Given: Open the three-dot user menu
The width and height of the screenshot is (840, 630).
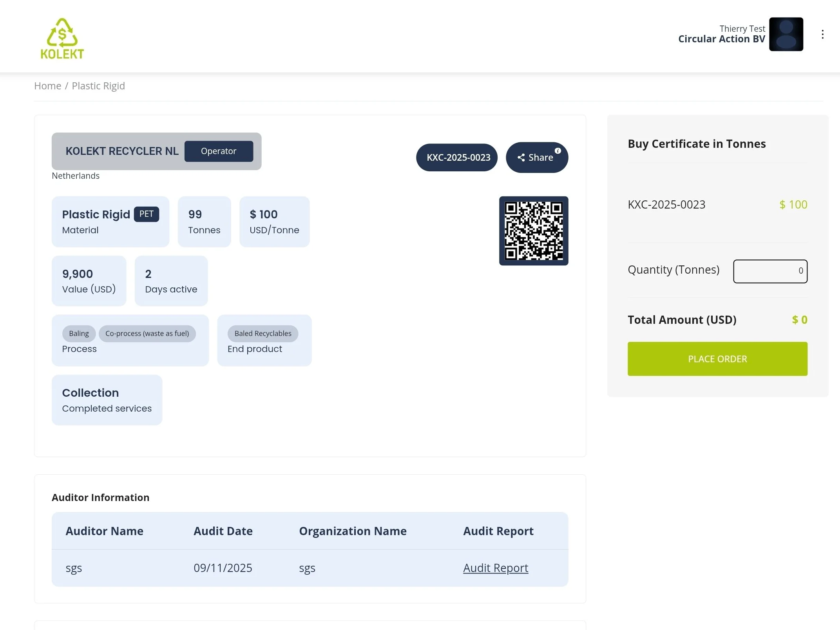Looking at the screenshot, I should pyautogui.click(x=822, y=34).
